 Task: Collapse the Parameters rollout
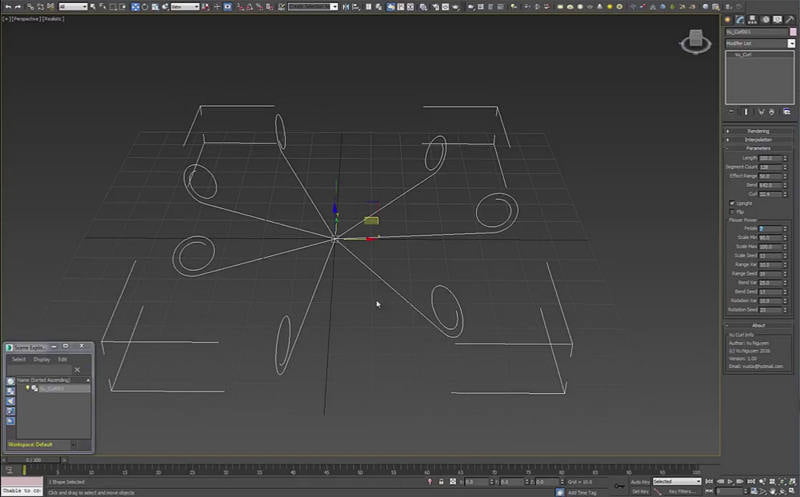point(758,149)
